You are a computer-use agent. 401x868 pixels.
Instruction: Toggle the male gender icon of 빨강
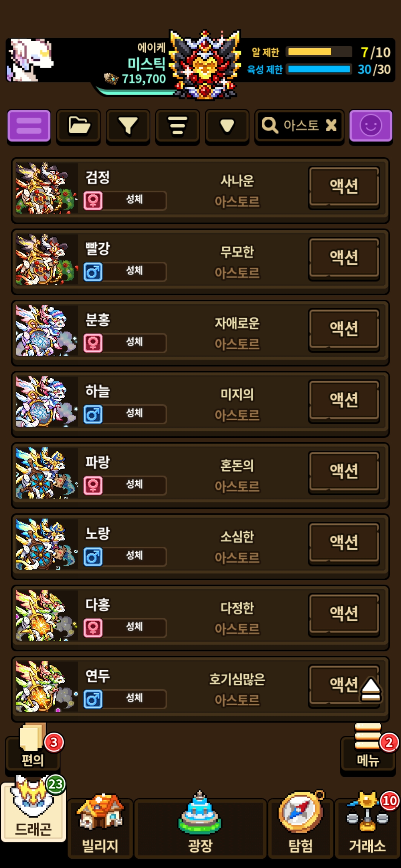(x=93, y=272)
